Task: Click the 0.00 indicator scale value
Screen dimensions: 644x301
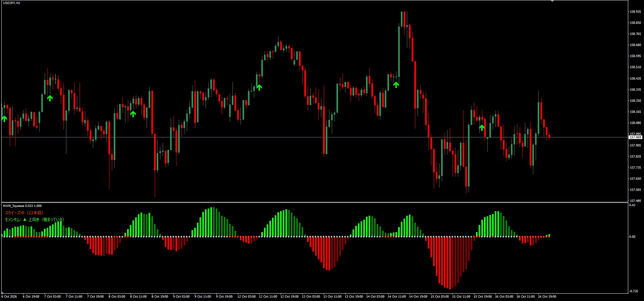Action: (x=632, y=237)
